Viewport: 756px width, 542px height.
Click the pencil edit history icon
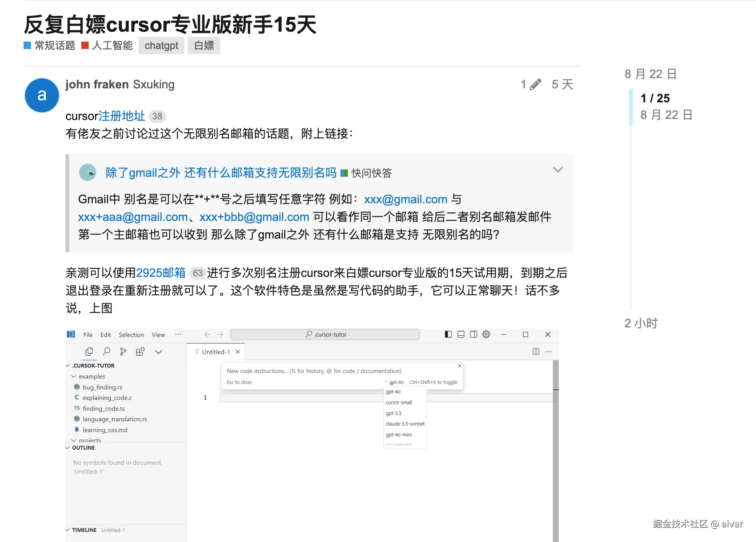(536, 84)
